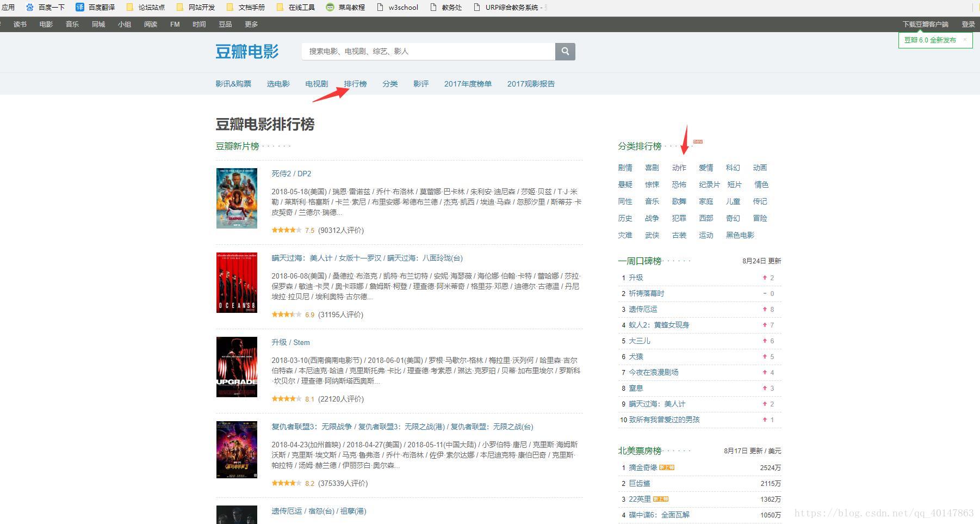Select the 动画 genre ranking
The width and height of the screenshot is (980, 524).
point(760,168)
